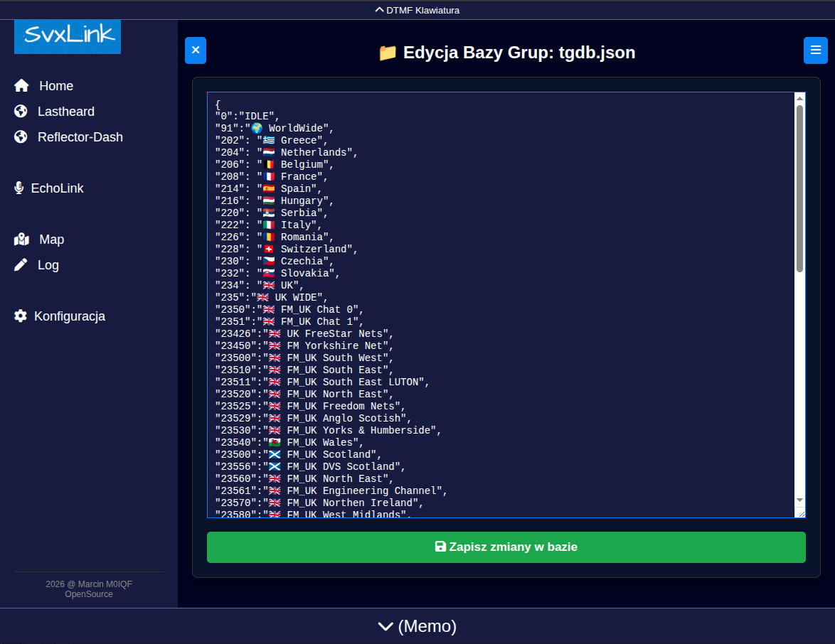Image resolution: width=835 pixels, height=644 pixels.
Task: Open the Reflector-Dash menu item
Action: click(80, 137)
